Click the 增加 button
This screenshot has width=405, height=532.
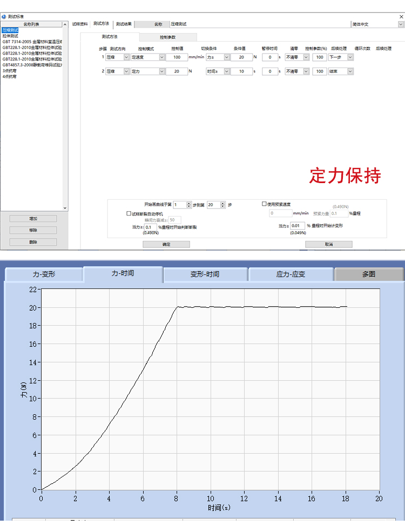click(33, 219)
